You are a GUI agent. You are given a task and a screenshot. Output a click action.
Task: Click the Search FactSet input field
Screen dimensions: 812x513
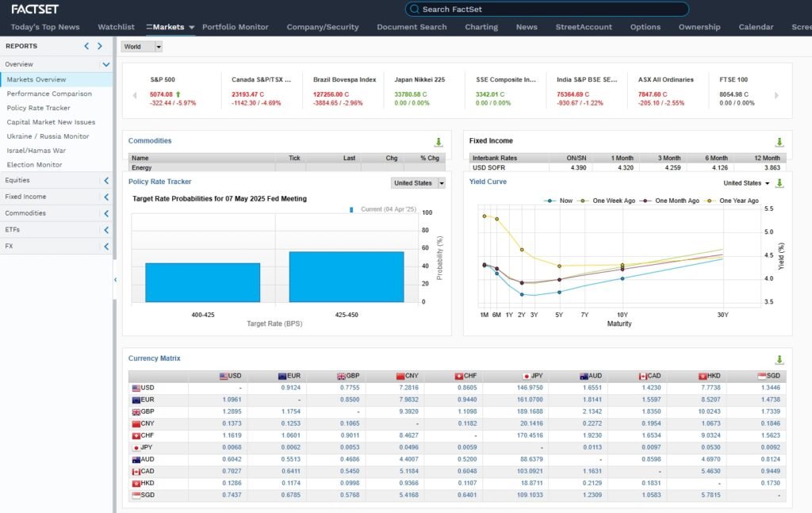coord(547,10)
